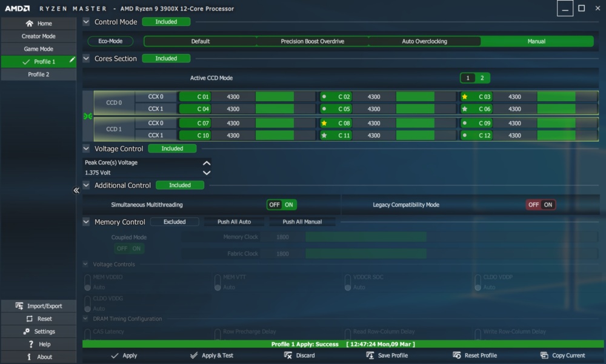Click Push All Manual button

click(x=302, y=222)
